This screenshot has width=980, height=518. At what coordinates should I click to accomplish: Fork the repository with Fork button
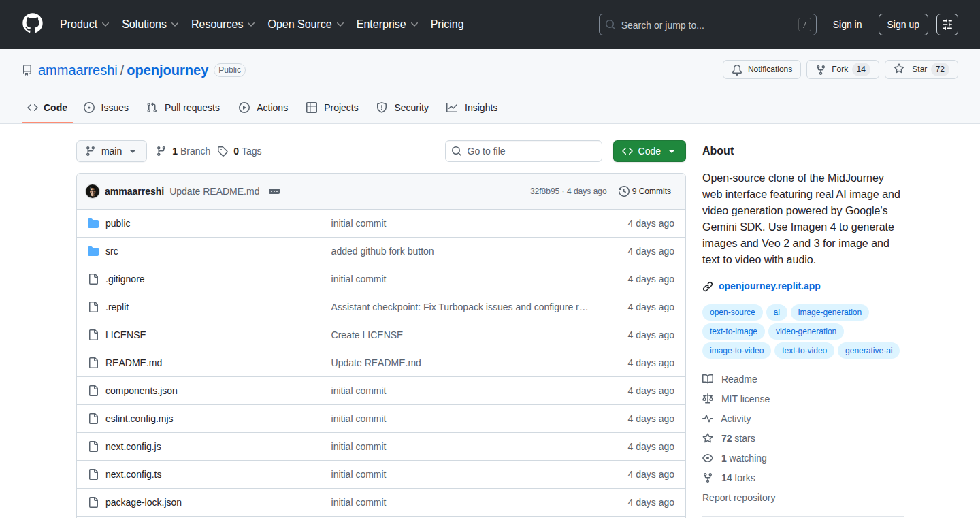(x=843, y=69)
